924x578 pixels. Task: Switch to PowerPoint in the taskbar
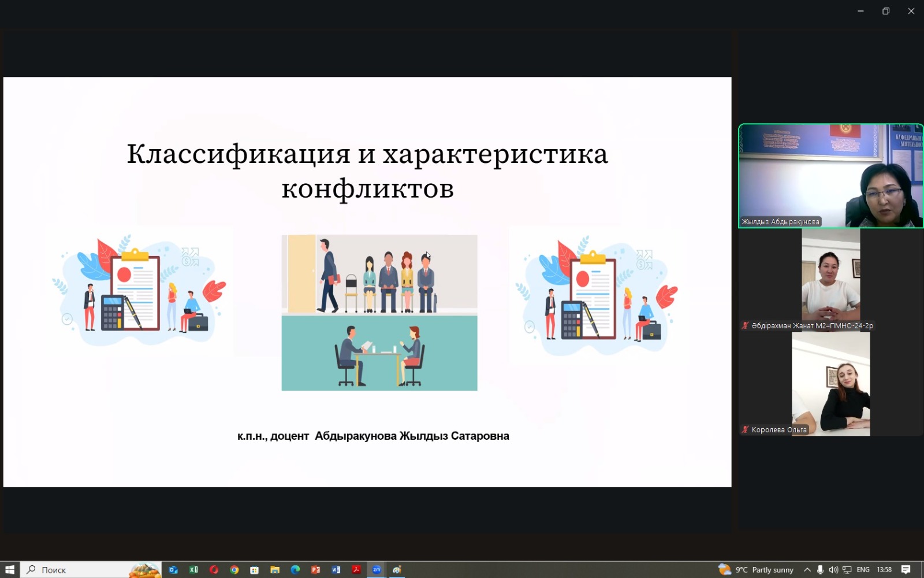[315, 570]
